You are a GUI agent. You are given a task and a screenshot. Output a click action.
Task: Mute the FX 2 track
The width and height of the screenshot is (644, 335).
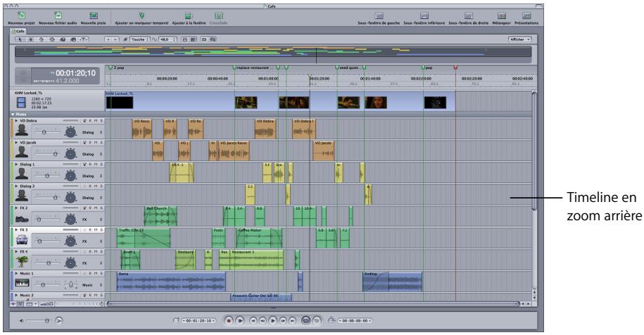coord(96,208)
